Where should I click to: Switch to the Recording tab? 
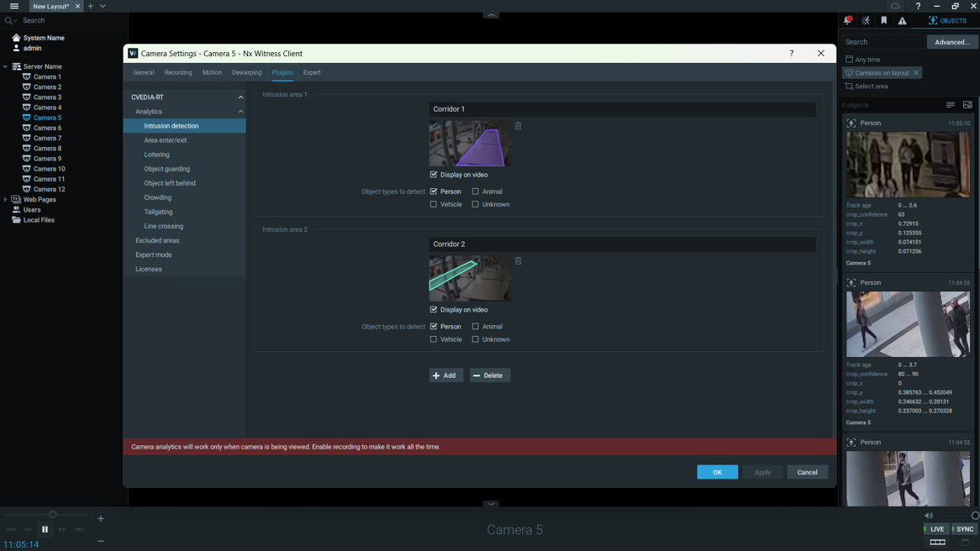178,72
